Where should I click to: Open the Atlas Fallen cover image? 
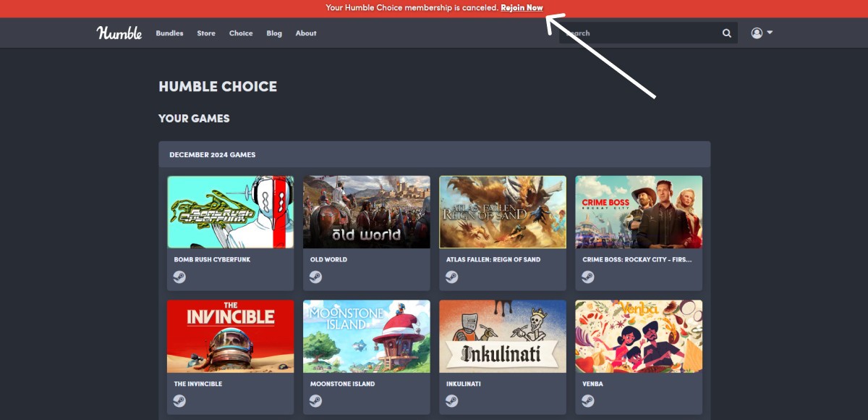[503, 212]
